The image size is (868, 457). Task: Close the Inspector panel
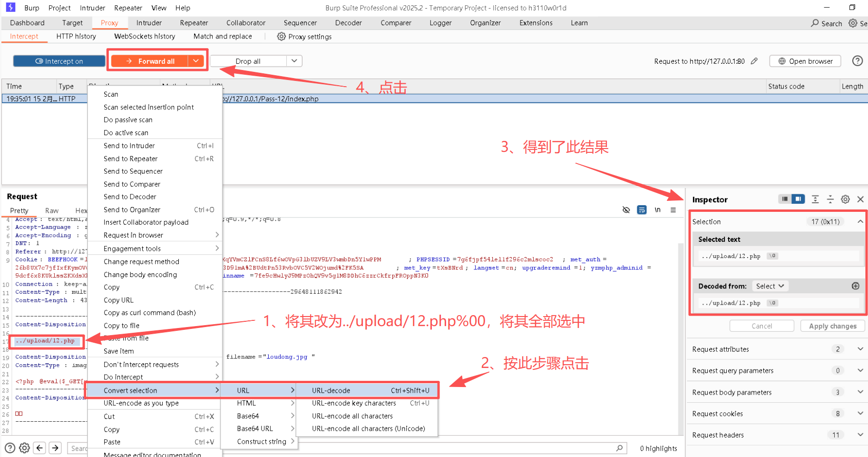point(860,199)
